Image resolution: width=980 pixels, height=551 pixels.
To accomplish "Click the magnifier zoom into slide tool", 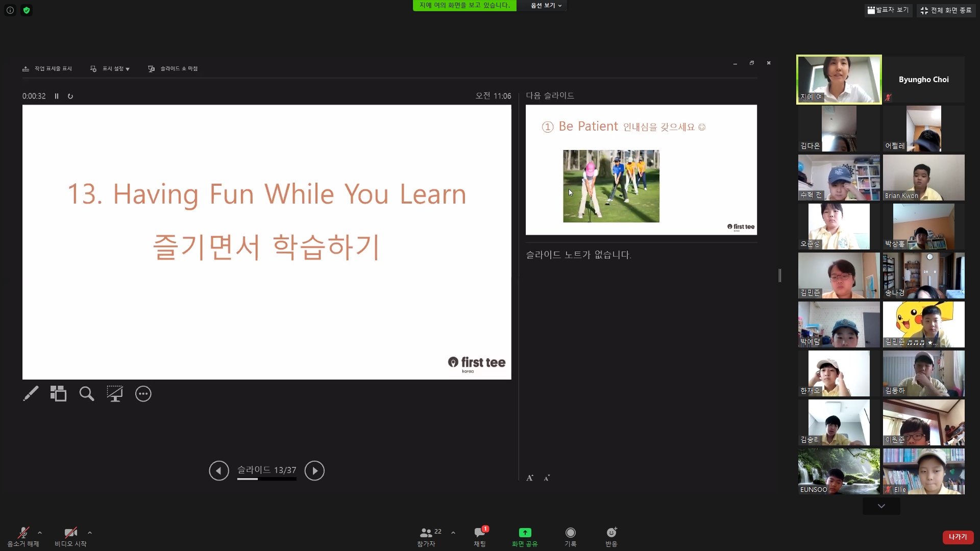I will coord(86,393).
